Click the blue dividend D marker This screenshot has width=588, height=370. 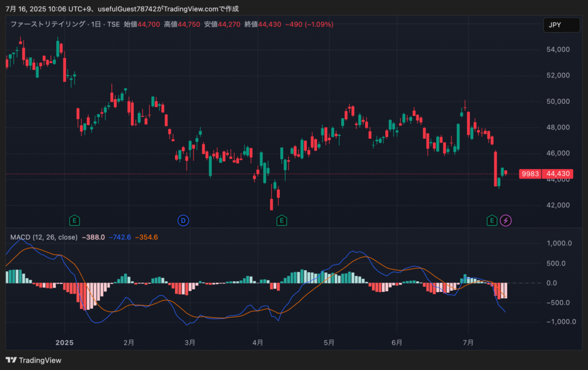[183, 221]
